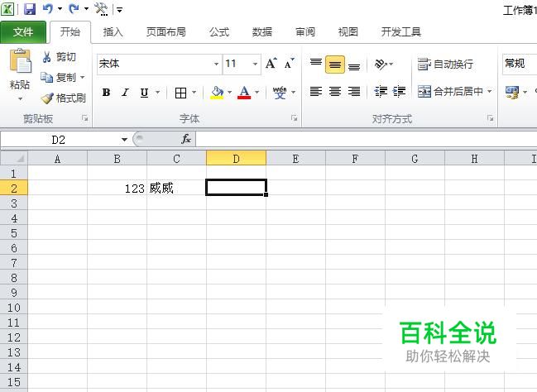This screenshot has height=392, width=537.
Task: Click the Save icon in quick access toolbar
Action: [x=30, y=9]
